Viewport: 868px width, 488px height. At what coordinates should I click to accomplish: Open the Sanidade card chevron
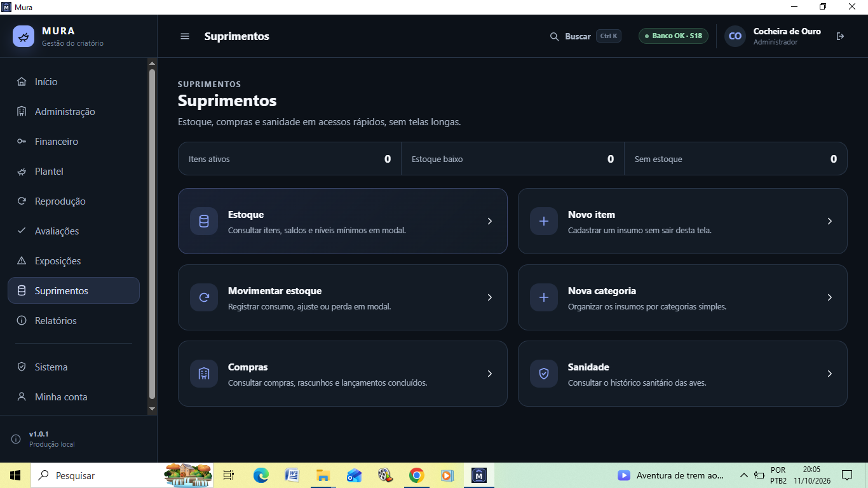click(x=830, y=374)
